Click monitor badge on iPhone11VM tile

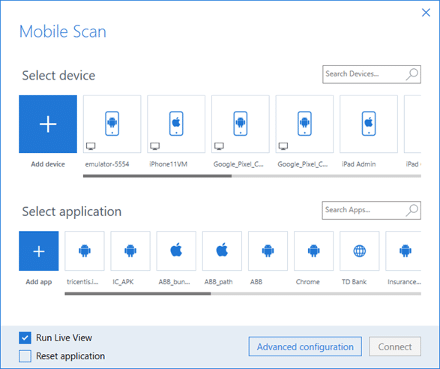155,146
